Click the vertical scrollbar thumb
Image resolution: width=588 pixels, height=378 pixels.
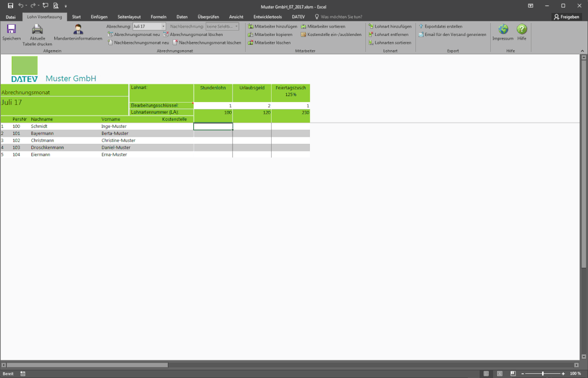pos(583,164)
